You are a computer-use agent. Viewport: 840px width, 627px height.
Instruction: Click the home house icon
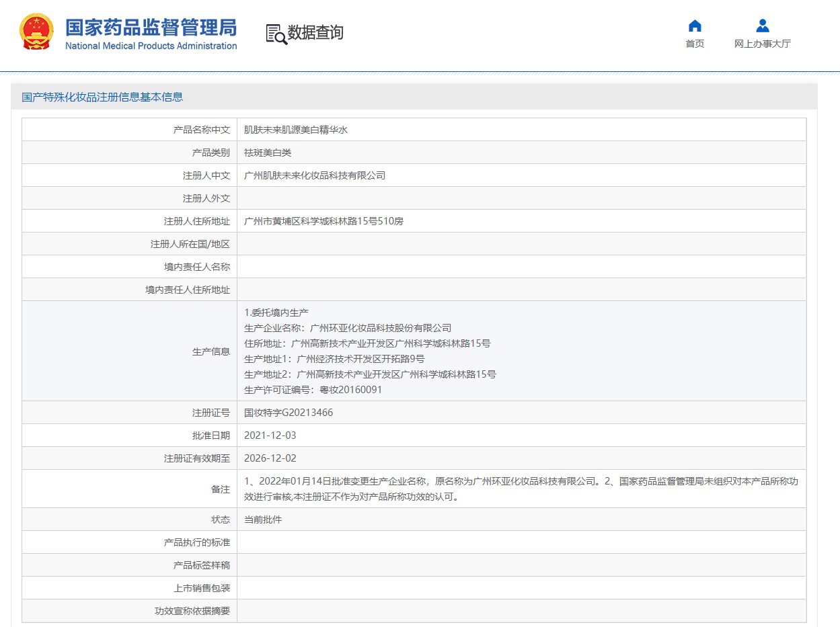(x=695, y=26)
